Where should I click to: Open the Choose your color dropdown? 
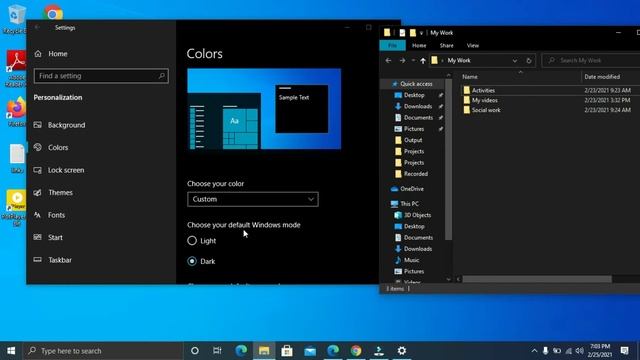253,199
